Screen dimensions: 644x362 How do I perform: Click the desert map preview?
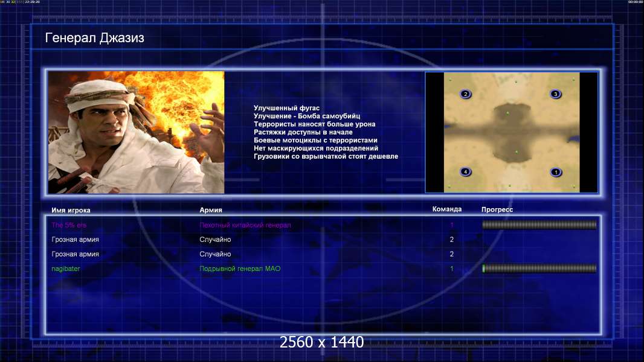point(512,132)
